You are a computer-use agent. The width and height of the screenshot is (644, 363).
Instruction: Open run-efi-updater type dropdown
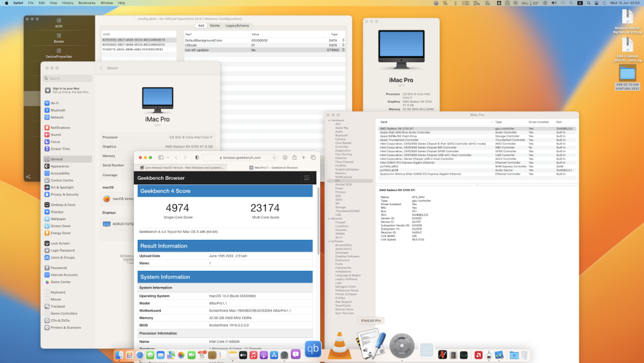[343, 50]
